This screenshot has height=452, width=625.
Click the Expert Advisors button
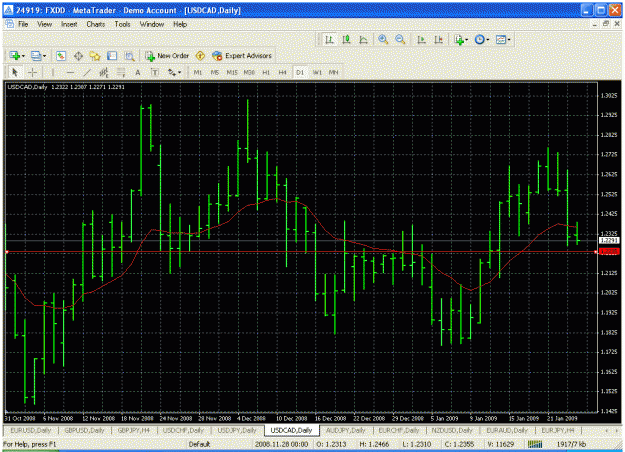point(242,56)
